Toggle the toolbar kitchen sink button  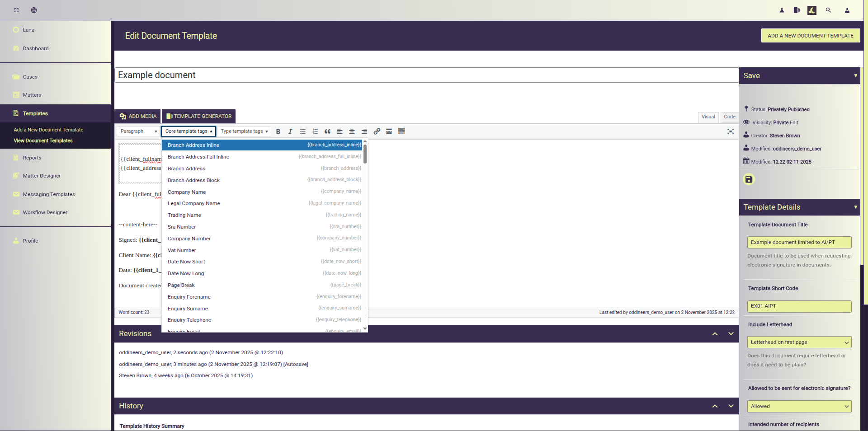tap(401, 131)
